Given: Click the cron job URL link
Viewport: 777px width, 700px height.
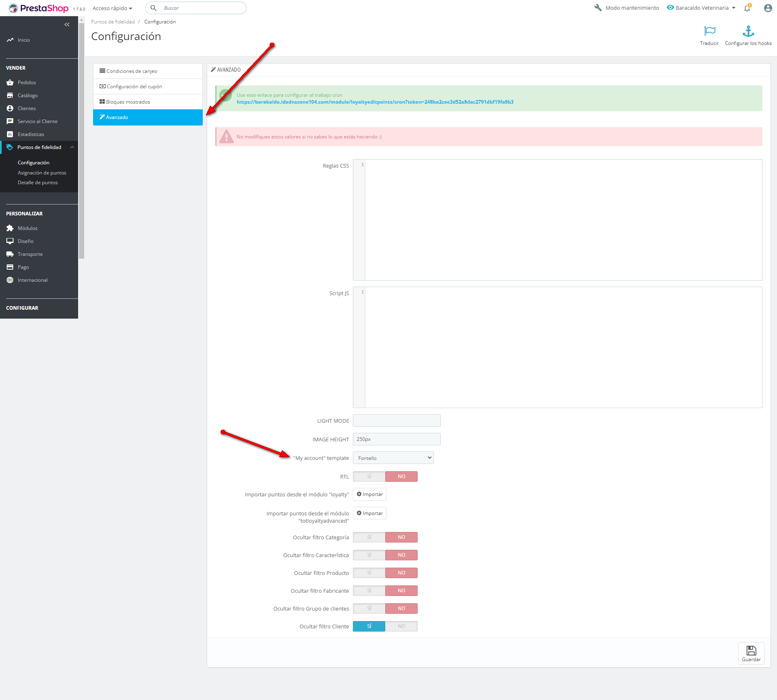Looking at the screenshot, I should (375, 102).
